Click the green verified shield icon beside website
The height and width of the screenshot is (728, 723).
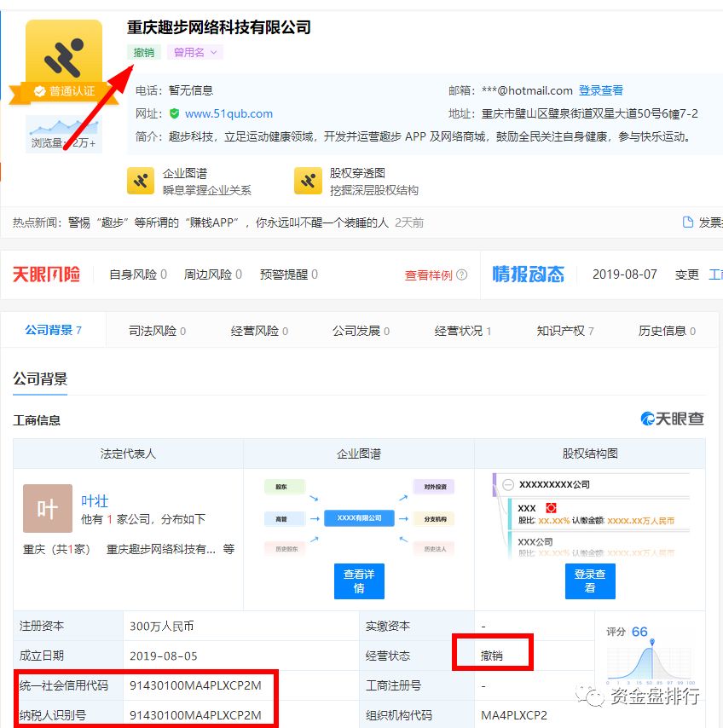pos(175,113)
